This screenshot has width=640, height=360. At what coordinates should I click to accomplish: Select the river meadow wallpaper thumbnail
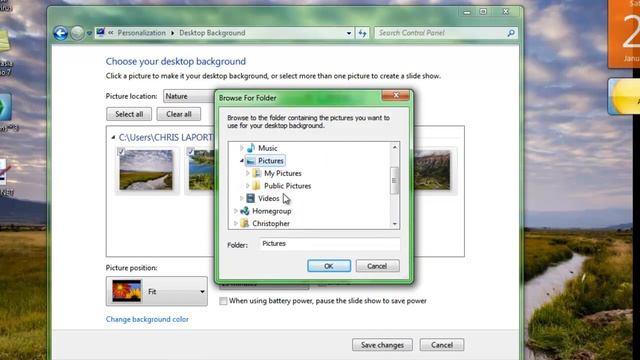[146, 170]
